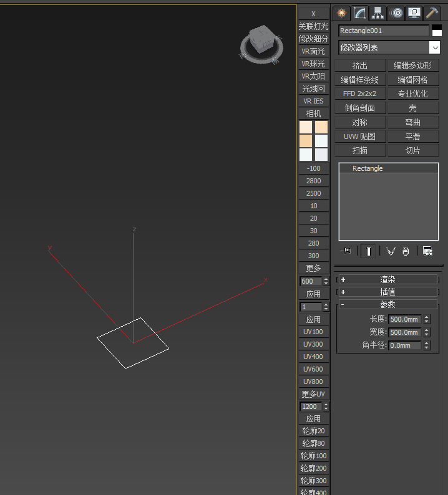This screenshot has width=448, height=495.
Task: Apply the 编辑多边形 modifier
Action: coord(413,65)
